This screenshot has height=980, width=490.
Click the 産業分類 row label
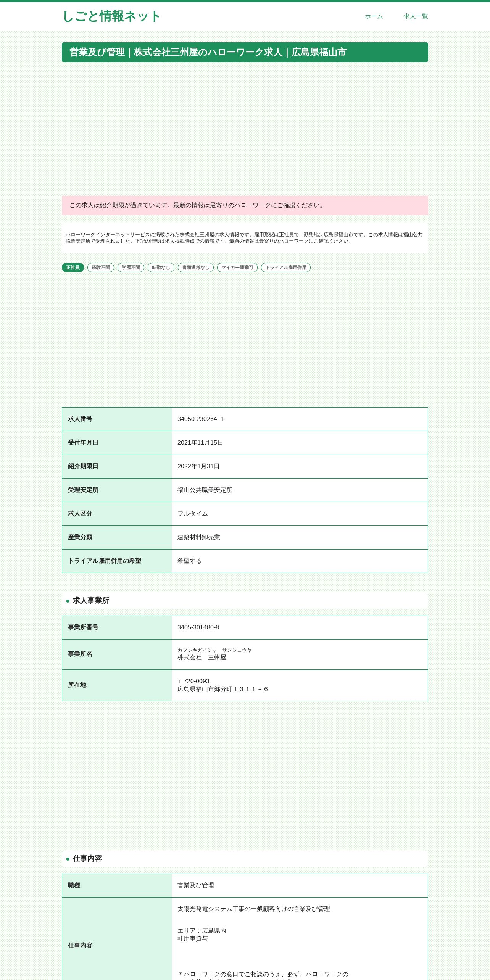[x=80, y=537]
